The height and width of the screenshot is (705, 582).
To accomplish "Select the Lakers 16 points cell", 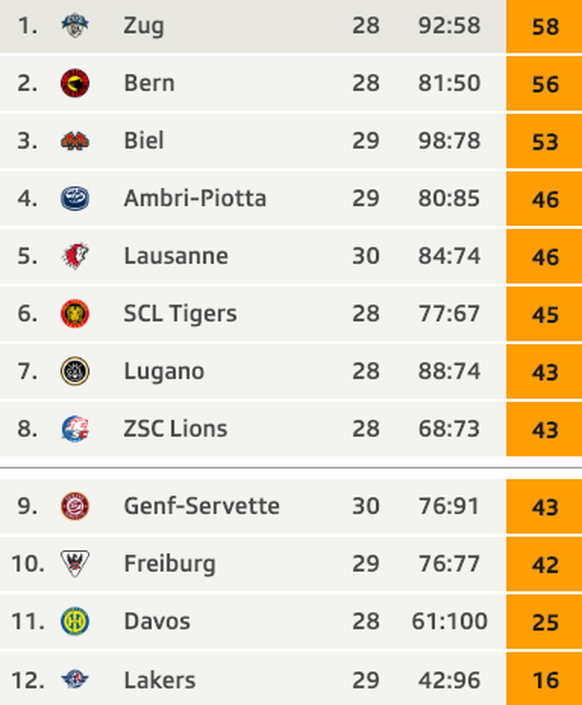I will [x=544, y=679].
